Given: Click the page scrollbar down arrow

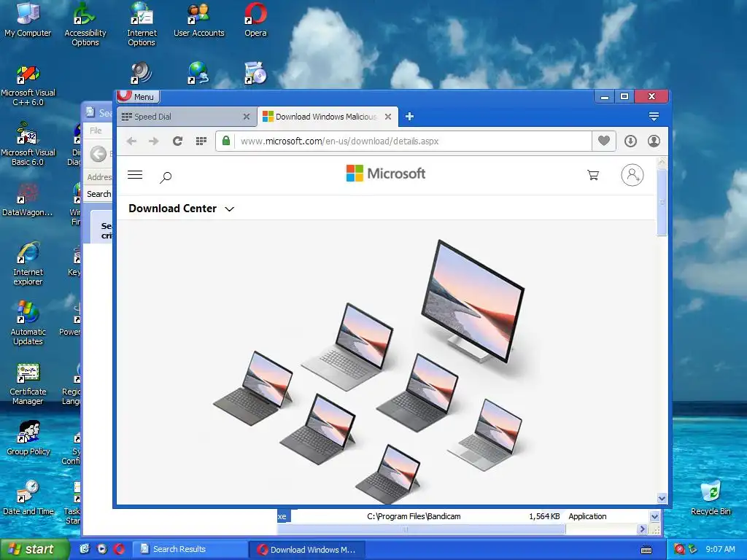Looking at the screenshot, I should 662,499.
